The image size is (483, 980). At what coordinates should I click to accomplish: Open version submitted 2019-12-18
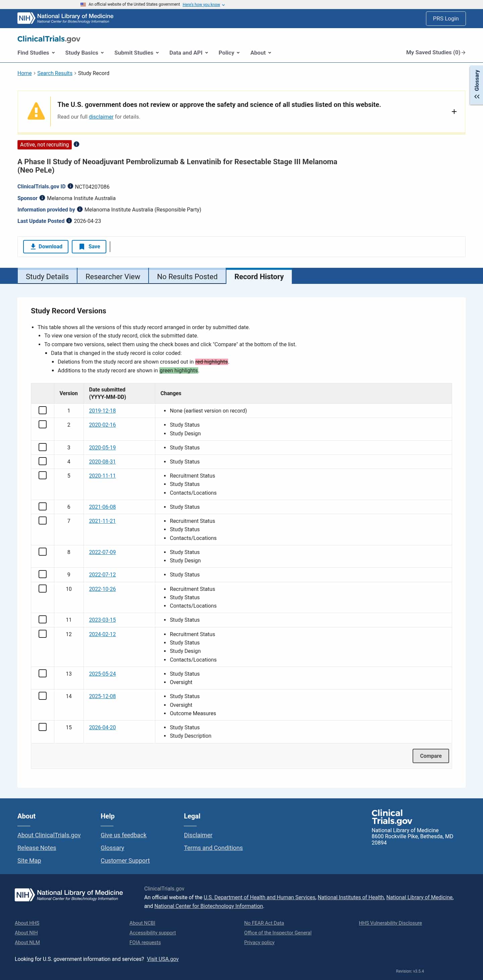click(102, 411)
